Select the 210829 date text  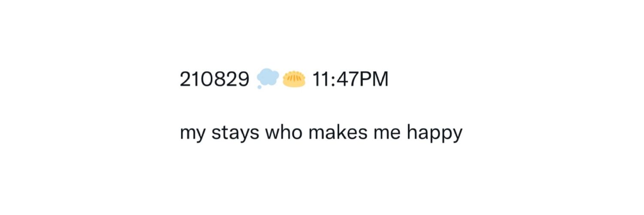tap(214, 79)
